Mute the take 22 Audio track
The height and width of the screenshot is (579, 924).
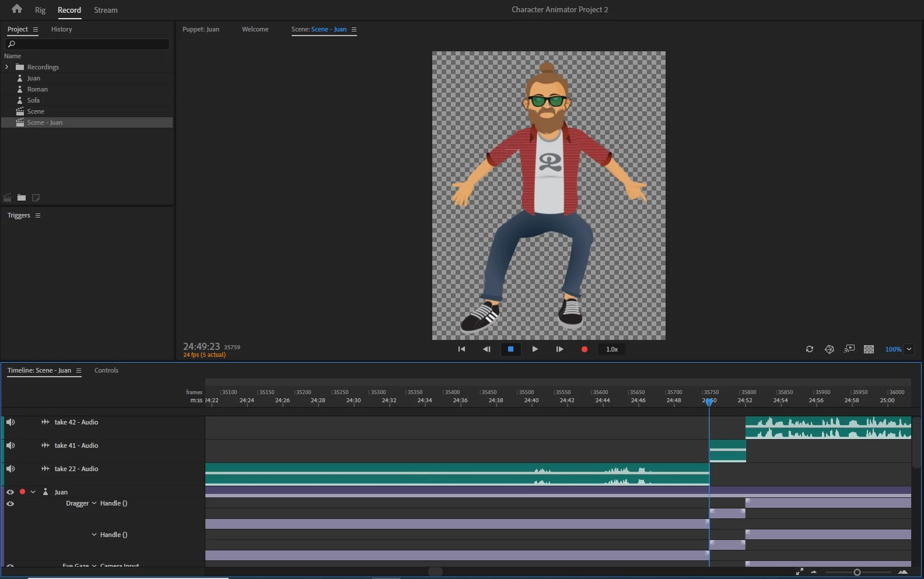pyautogui.click(x=10, y=469)
